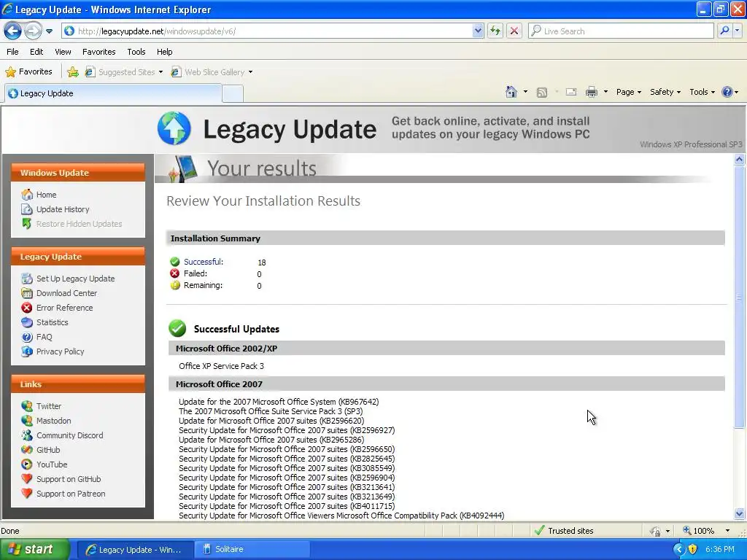Click the Windows Start button
The height and width of the screenshot is (560, 747).
tap(34, 550)
